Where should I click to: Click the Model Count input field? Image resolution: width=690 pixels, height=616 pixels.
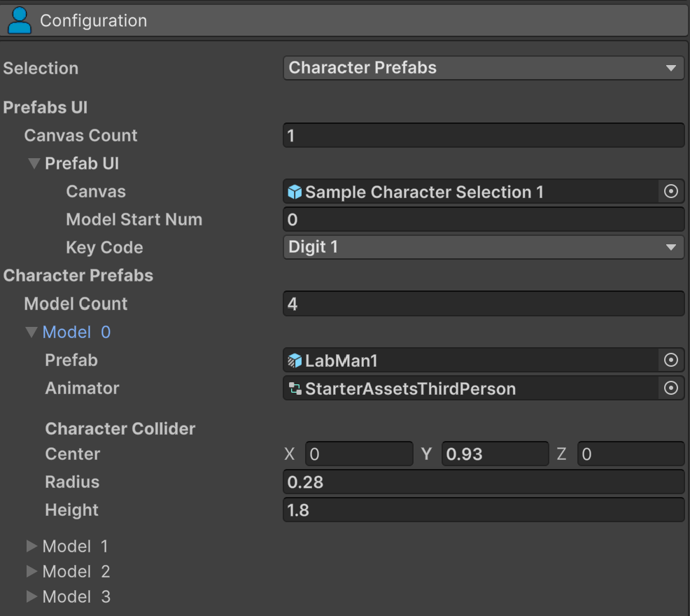point(483,304)
